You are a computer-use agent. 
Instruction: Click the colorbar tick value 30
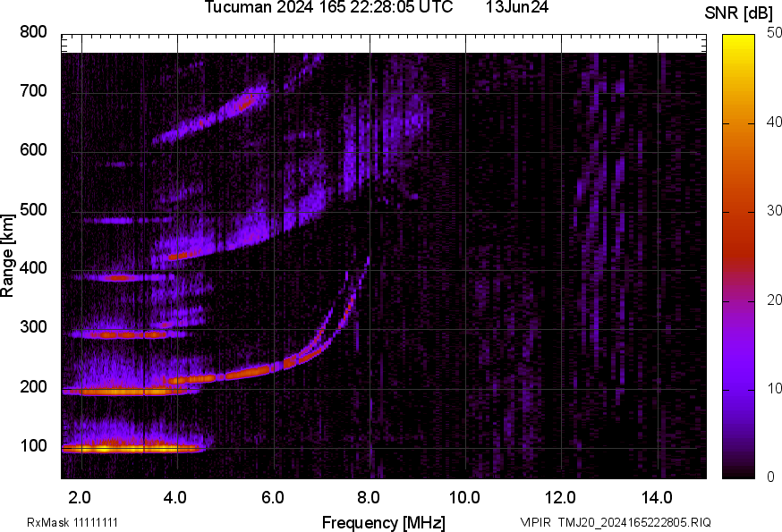tap(774, 211)
